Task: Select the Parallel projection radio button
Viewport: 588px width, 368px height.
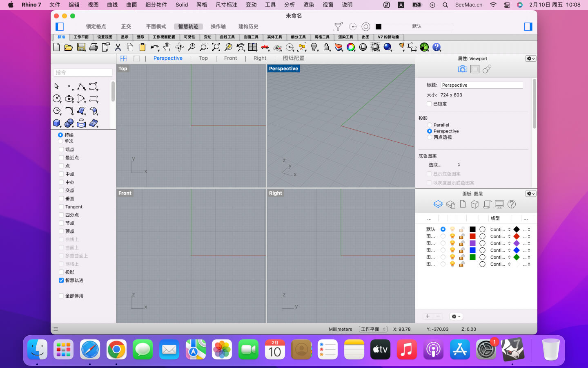Action: coord(430,125)
